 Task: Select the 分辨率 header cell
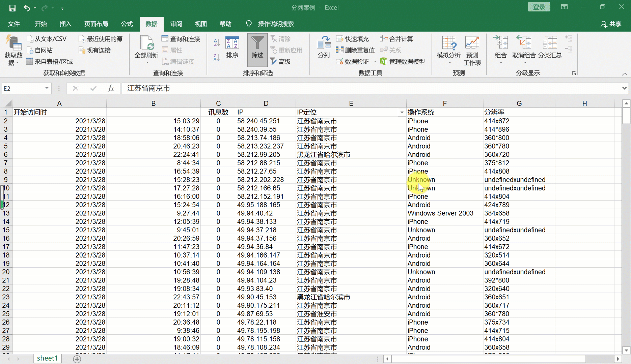coord(519,113)
